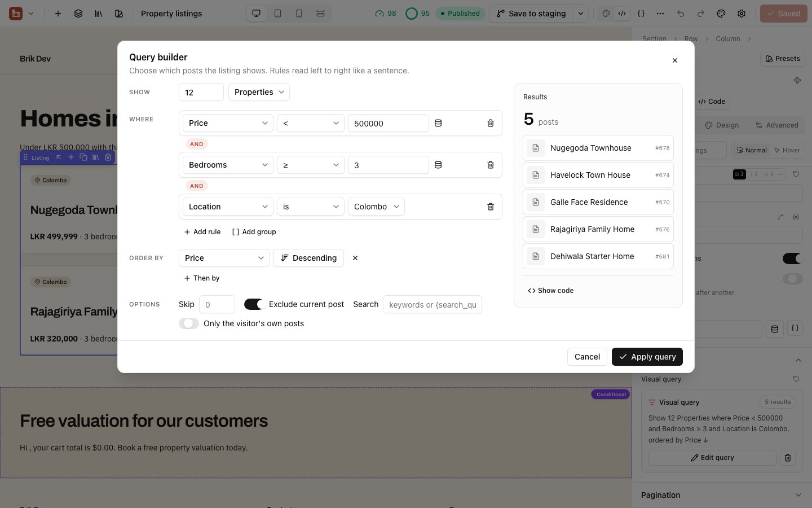Select Column in the breadcrumb
This screenshot has width=812, height=508.
click(x=728, y=39)
